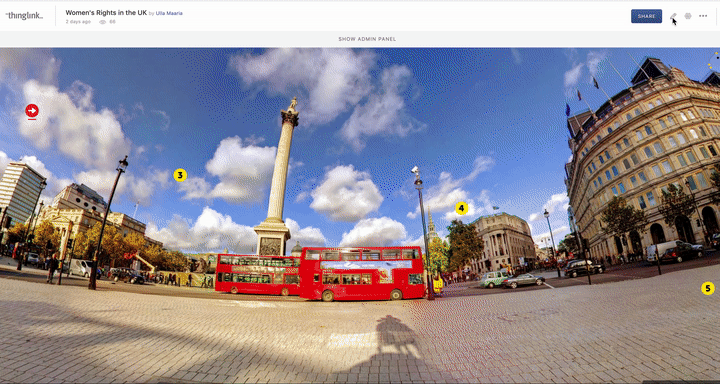Click the curved stone building at right
Viewport: 720px width, 384px height.
tap(643, 161)
